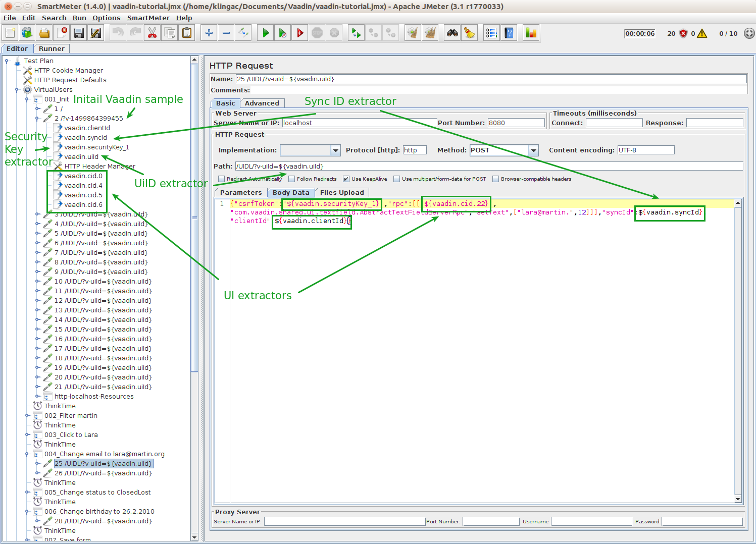Open the Help question mark icon
The height and width of the screenshot is (545, 756).
click(509, 33)
